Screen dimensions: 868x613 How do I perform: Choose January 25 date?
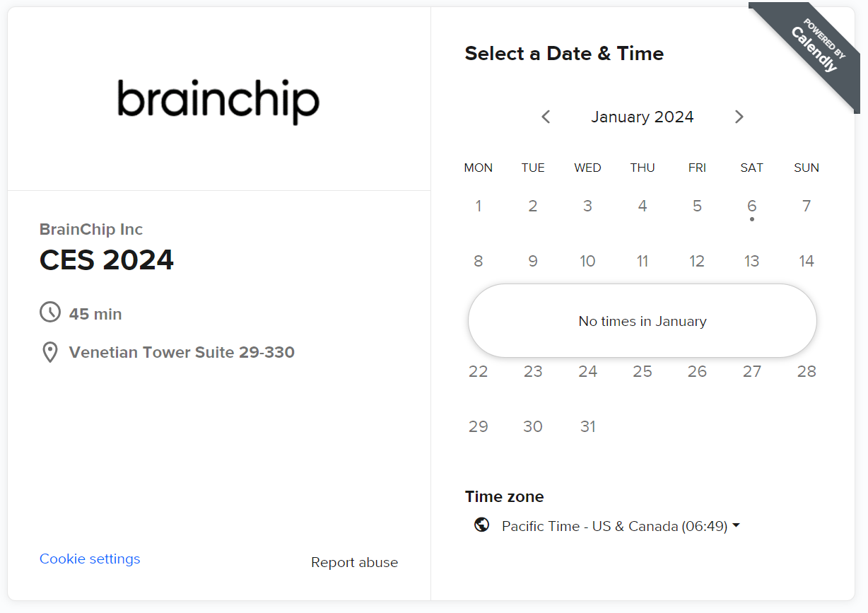pyautogui.click(x=642, y=372)
